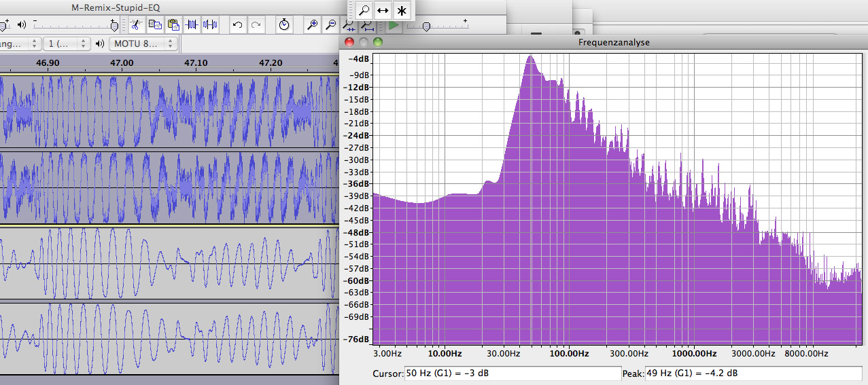Click the -4dB label at top of axis
Image resolution: width=868 pixels, height=385 pixels.
click(360, 58)
